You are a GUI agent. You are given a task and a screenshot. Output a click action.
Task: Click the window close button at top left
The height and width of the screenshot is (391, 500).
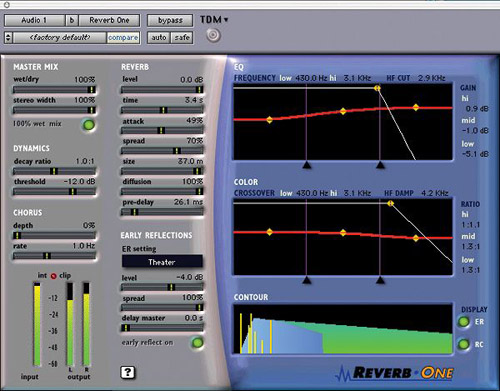[x=6, y=4]
